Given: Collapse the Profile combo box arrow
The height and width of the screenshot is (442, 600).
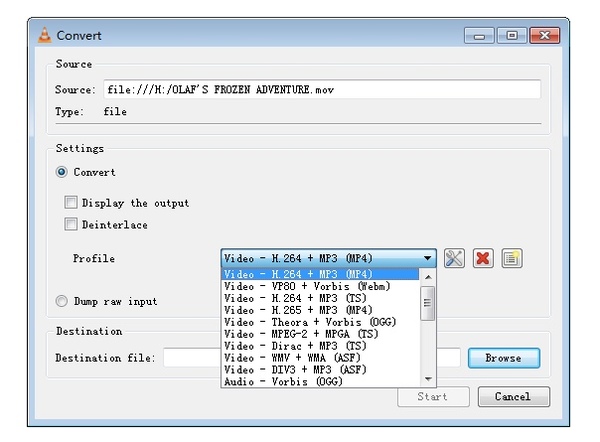Looking at the screenshot, I should (x=427, y=258).
